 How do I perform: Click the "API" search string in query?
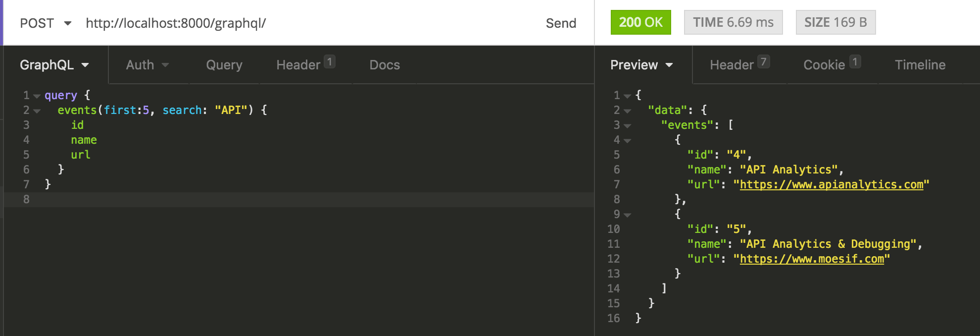(231, 110)
